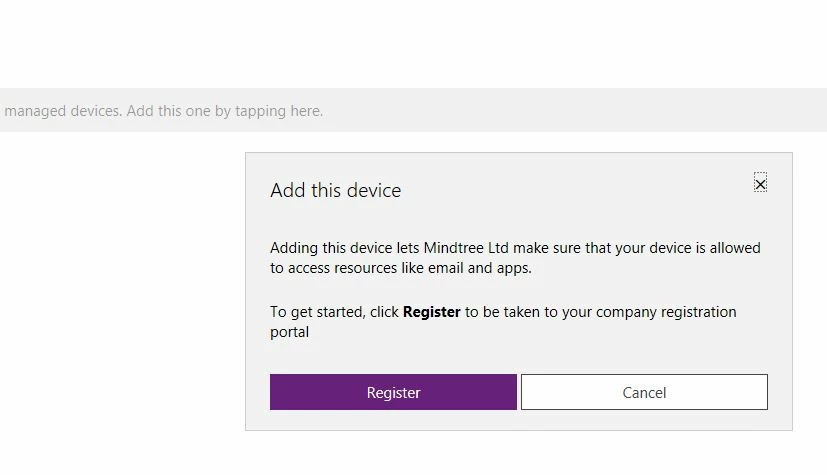Close the Add this device dialog
This screenshot has width=827, height=475.
pos(760,183)
